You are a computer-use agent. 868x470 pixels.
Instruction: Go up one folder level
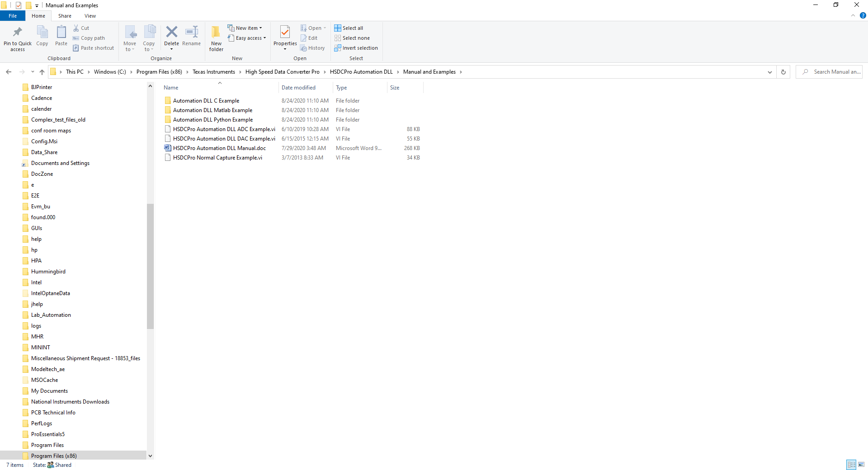click(42, 72)
